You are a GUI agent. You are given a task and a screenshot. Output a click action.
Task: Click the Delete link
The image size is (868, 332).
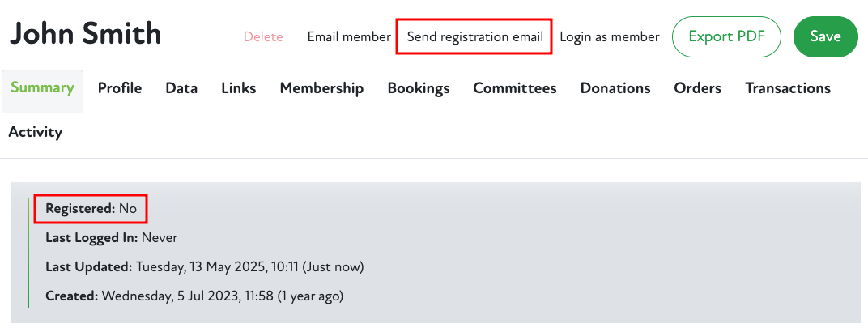pyautogui.click(x=263, y=37)
